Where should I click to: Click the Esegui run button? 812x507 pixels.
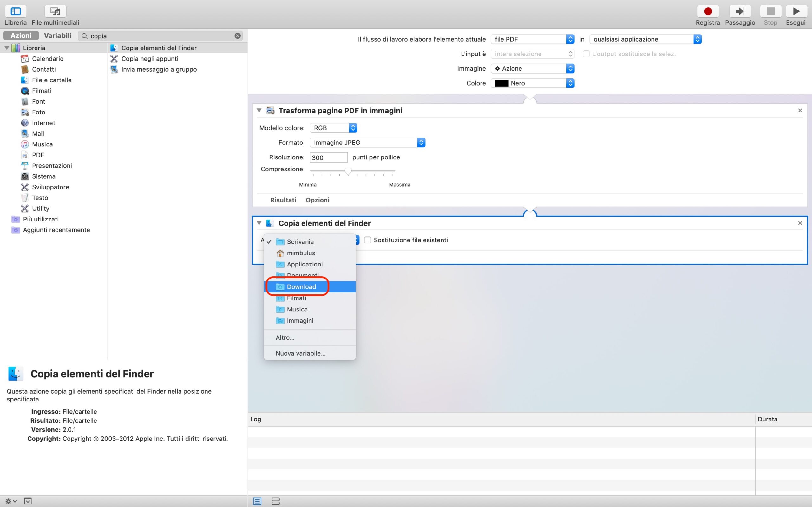796,11
